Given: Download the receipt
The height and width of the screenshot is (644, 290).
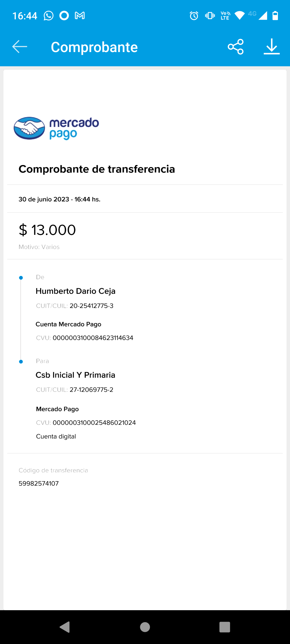Looking at the screenshot, I should (x=271, y=47).
